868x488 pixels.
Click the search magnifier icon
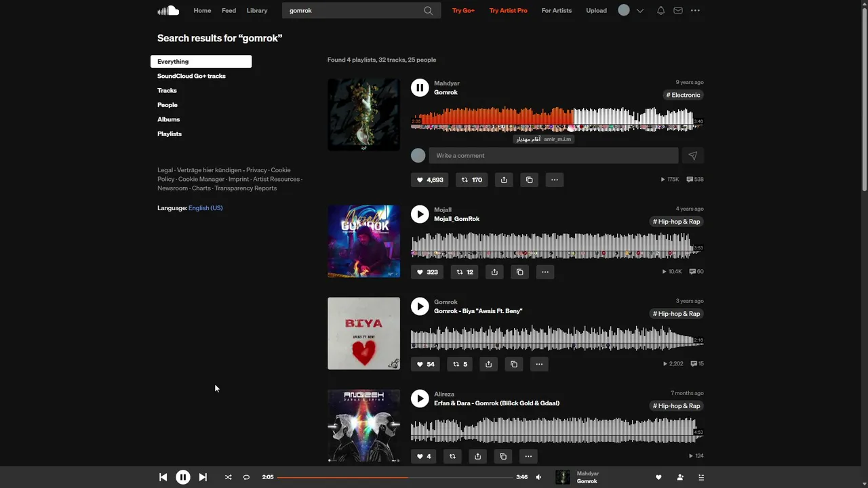(429, 10)
